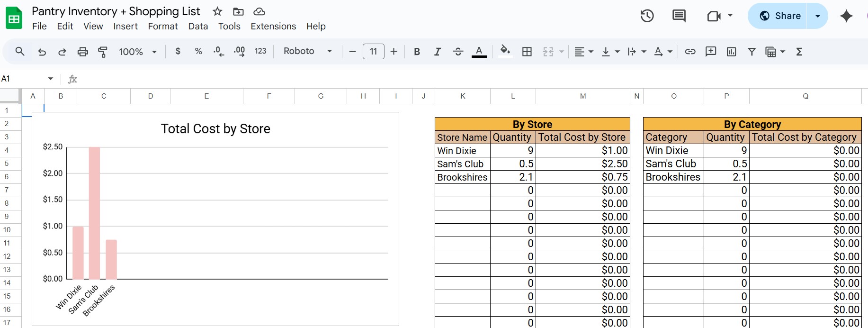Expand the Share options arrow

coord(817,16)
